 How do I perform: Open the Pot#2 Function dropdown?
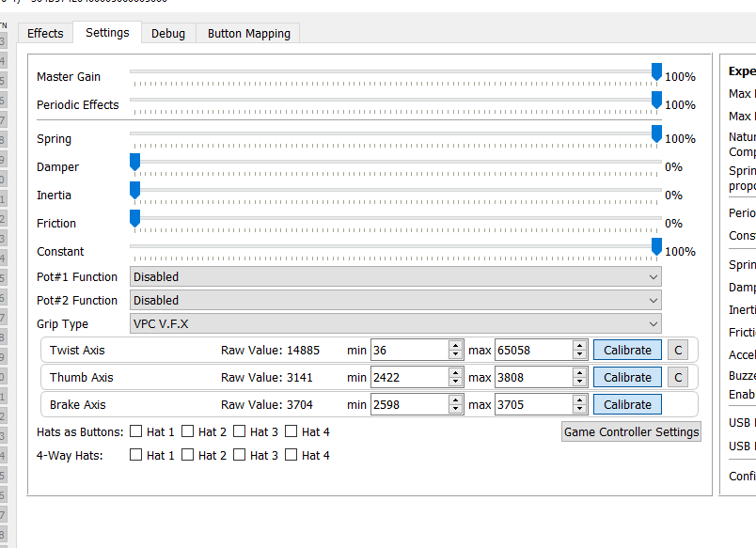pos(395,301)
